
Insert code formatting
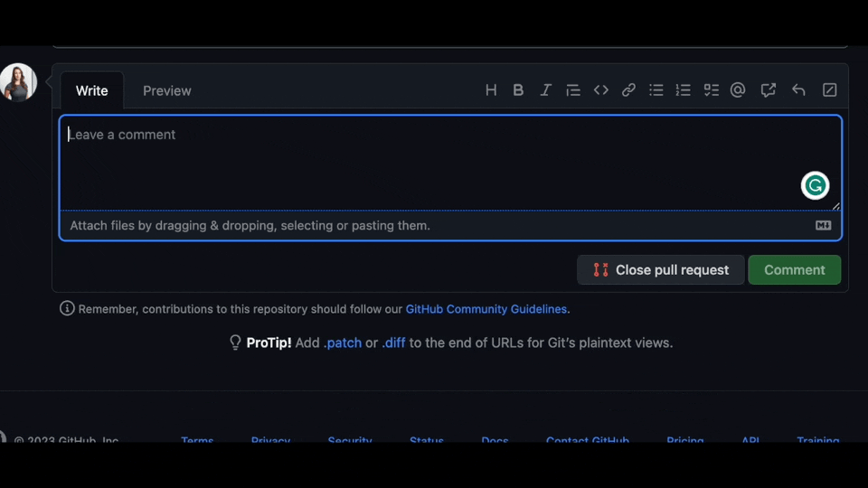(600, 90)
